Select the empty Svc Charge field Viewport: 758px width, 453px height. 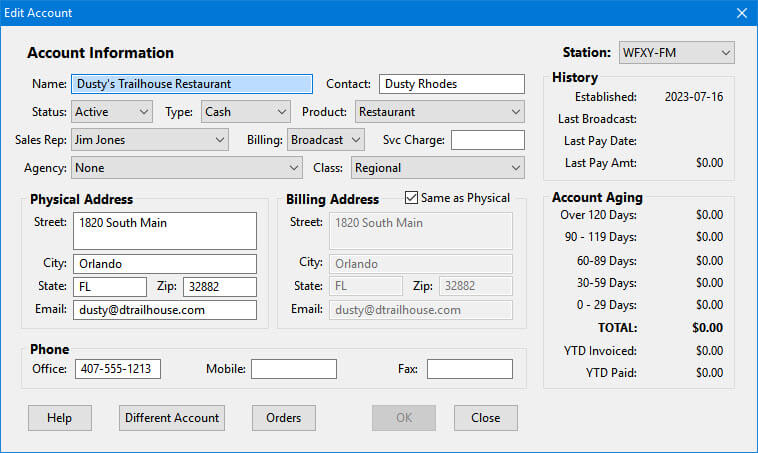pyautogui.click(x=487, y=140)
